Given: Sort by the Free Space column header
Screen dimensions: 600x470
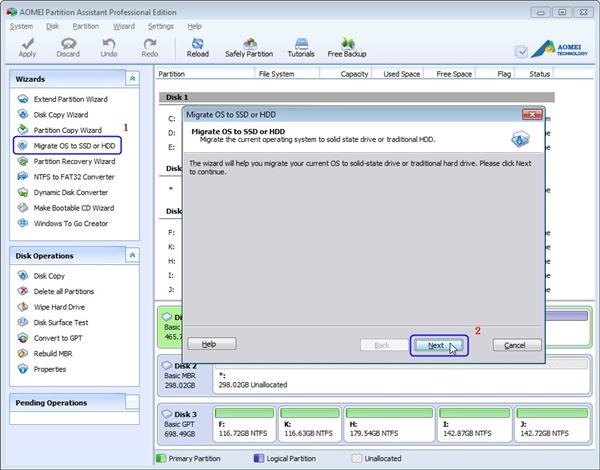Looking at the screenshot, I should pyautogui.click(x=450, y=74).
